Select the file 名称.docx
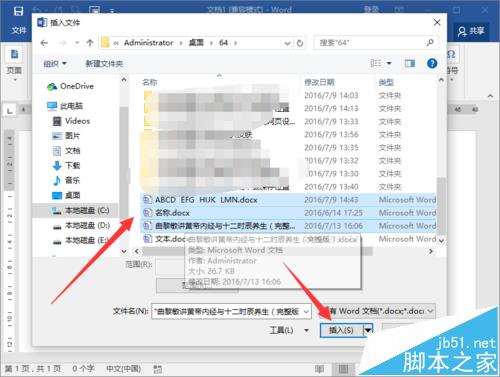The image size is (500, 377). (288, 213)
